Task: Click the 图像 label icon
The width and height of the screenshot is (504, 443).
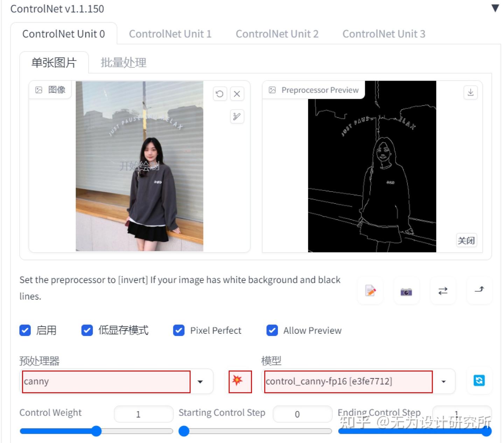Action: (39, 90)
